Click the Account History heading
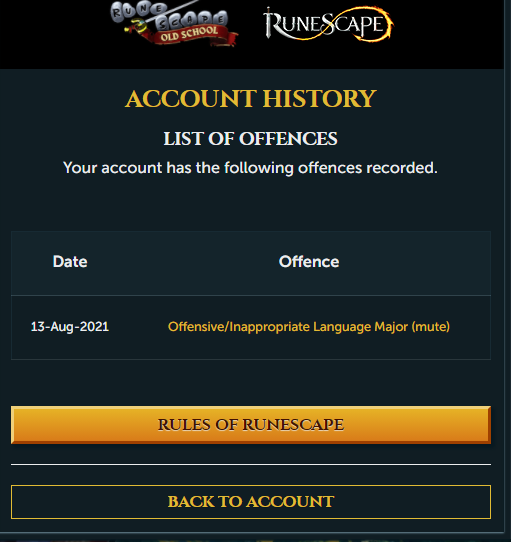The width and height of the screenshot is (511, 542). click(251, 99)
